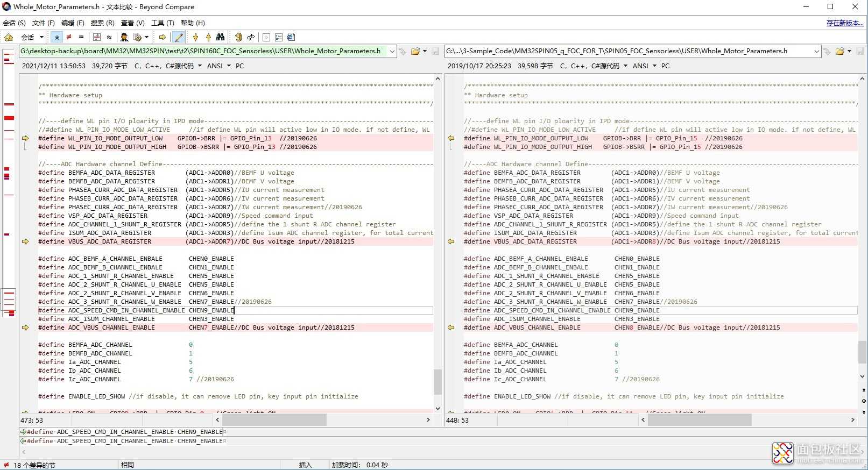868x470 pixels.
Task: Open the HTML report globe icon
Action: click(291, 37)
